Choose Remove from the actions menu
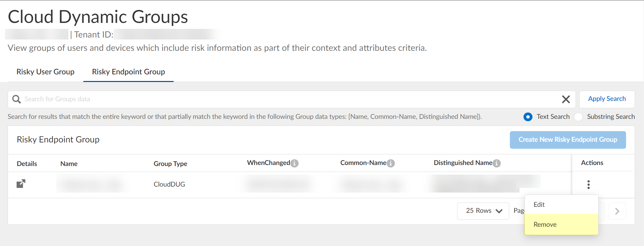 click(545, 225)
